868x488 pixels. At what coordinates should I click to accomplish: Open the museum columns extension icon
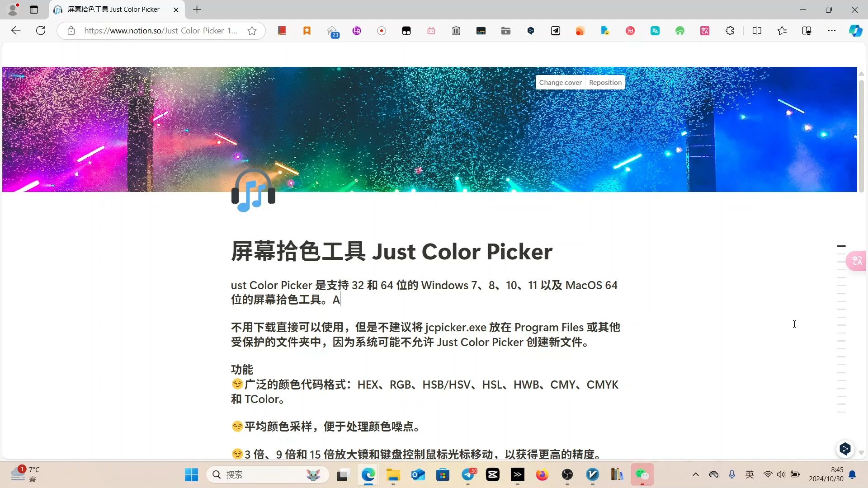point(456,31)
